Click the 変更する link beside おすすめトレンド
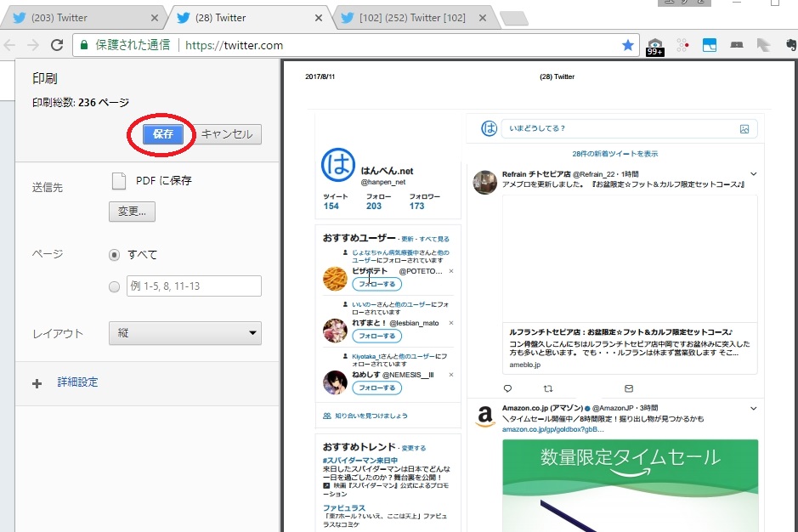This screenshot has width=798, height=532. click(413, 448)
